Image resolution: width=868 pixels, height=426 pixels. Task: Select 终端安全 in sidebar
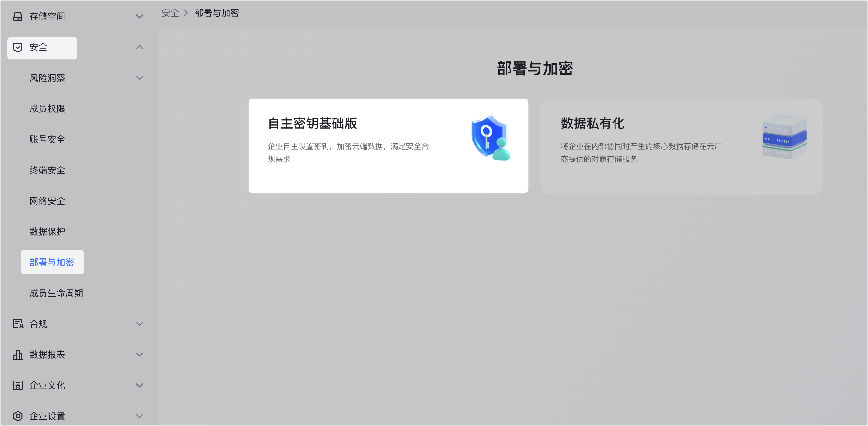(x=47, y=170)
